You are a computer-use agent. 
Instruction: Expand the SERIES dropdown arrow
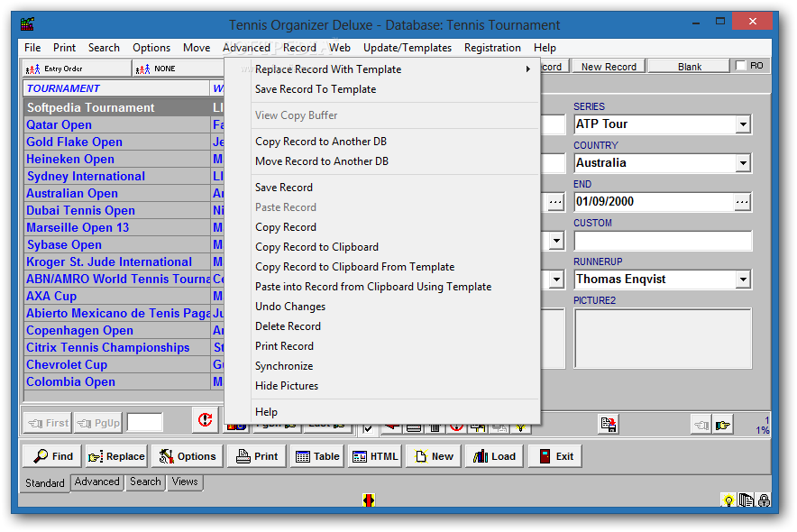point(743,124)
